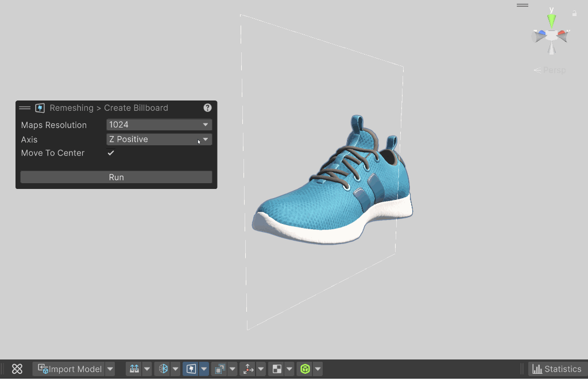Click the green Y axis cone on gizmo
Image resolution: width=588 pixels, height=379 pixels.
tap(551, 21)
